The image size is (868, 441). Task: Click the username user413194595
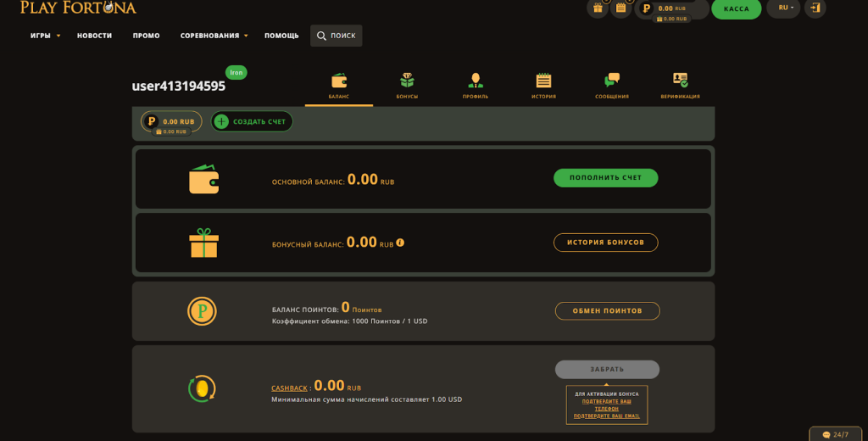[x=179, y=87]
